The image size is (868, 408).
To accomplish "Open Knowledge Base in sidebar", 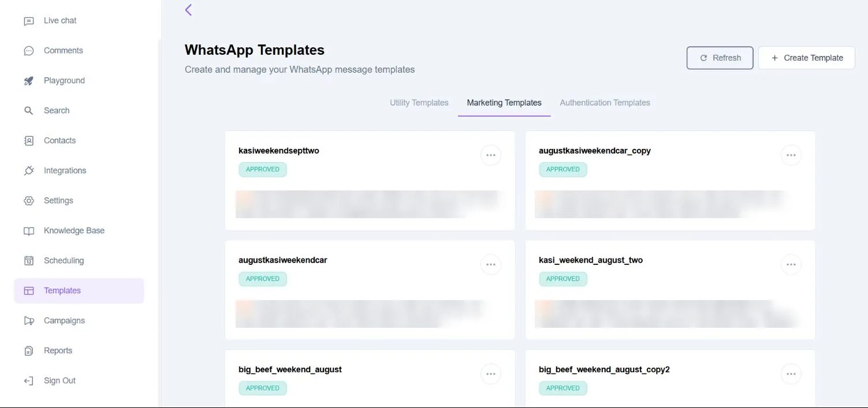I will [x=74, y=231].
